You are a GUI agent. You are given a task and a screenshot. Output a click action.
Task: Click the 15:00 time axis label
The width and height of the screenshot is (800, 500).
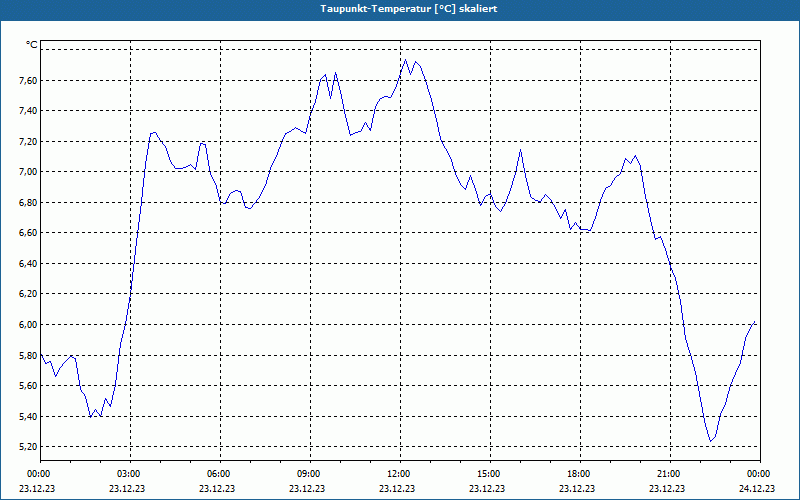pos(490,474)
